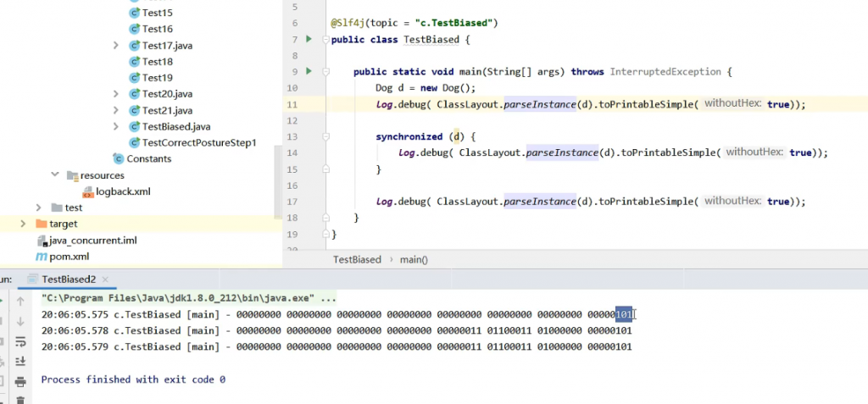Click the TestBiased breadcrumb
The image size is (868, 404).
coord(357,259)
